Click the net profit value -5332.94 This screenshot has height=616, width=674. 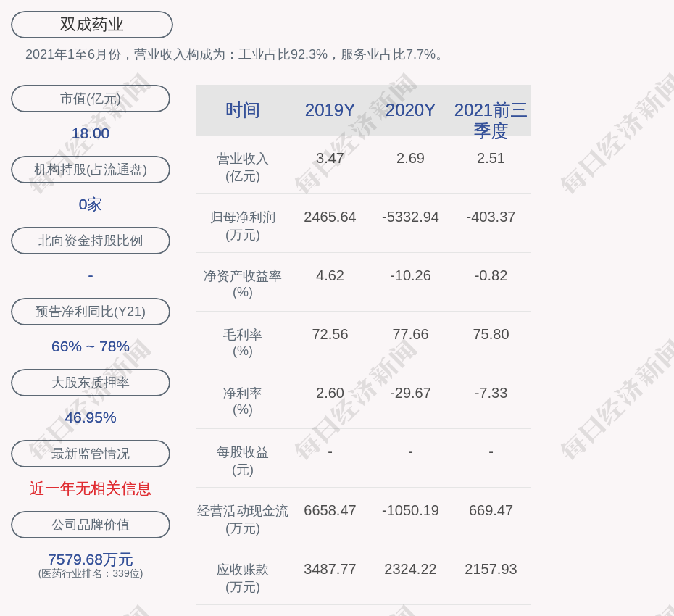410,217
